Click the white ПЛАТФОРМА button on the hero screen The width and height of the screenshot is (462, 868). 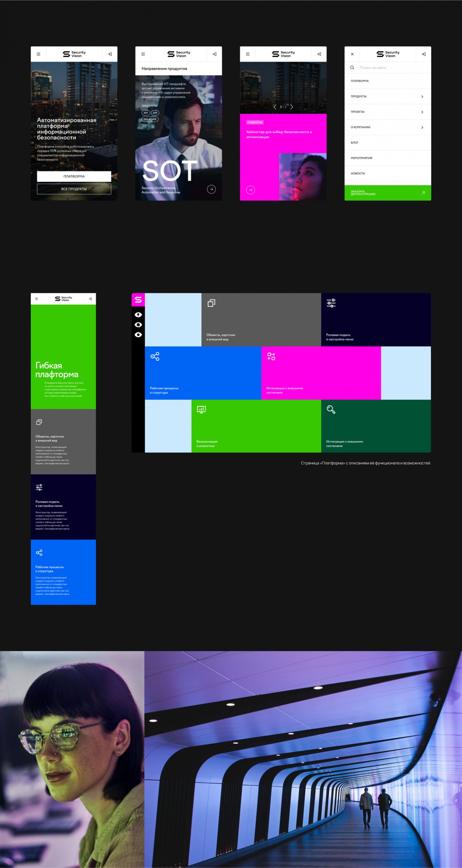pos(74,176)
